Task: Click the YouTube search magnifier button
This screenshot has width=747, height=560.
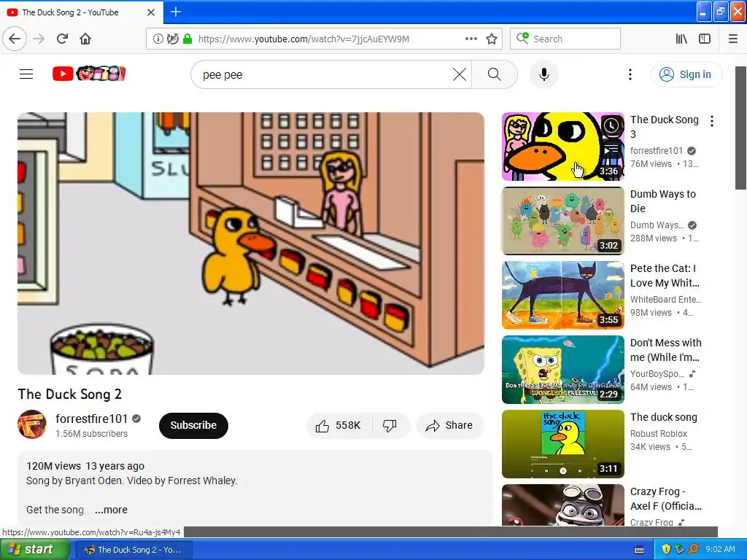Action: (495, 74)
